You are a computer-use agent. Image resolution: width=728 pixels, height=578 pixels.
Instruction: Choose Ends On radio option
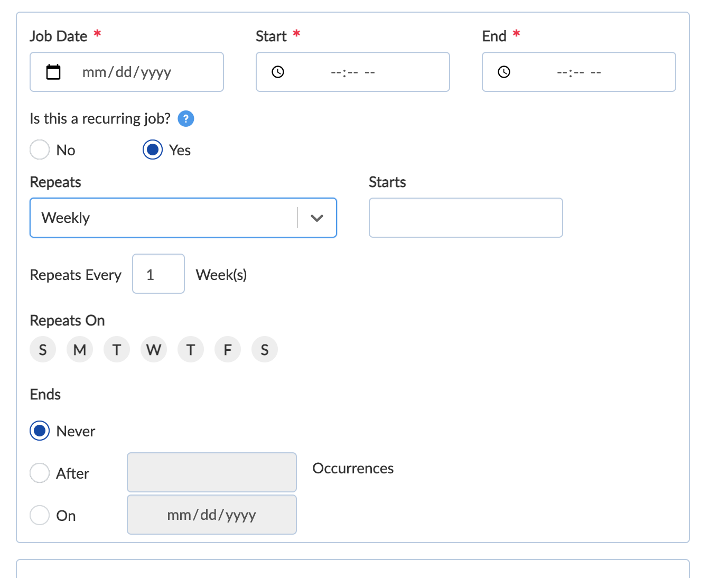pyautogui.click(x=40, y=515)
